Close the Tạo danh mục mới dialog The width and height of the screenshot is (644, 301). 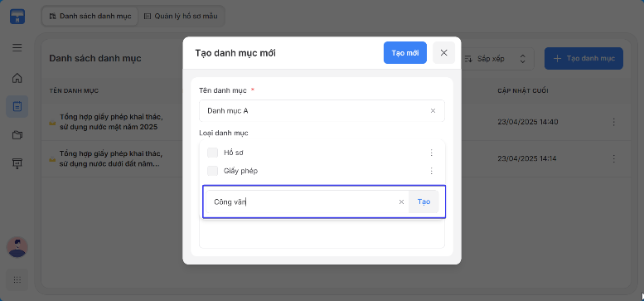click(443, 53)
